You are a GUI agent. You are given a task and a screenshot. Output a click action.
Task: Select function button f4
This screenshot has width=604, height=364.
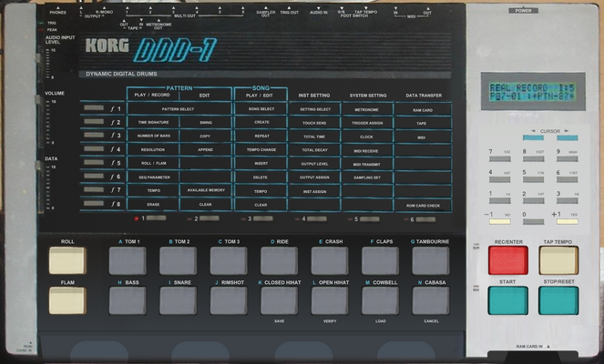coord(94,148)
